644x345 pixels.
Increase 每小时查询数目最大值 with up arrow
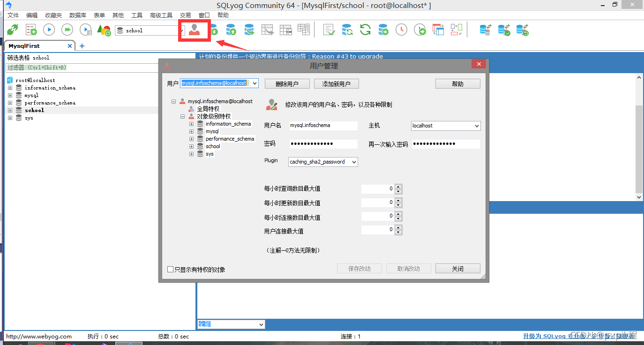398,187
